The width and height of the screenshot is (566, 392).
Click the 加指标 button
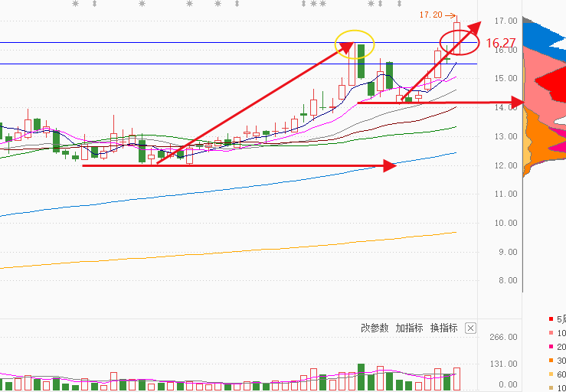pos(409,328)
